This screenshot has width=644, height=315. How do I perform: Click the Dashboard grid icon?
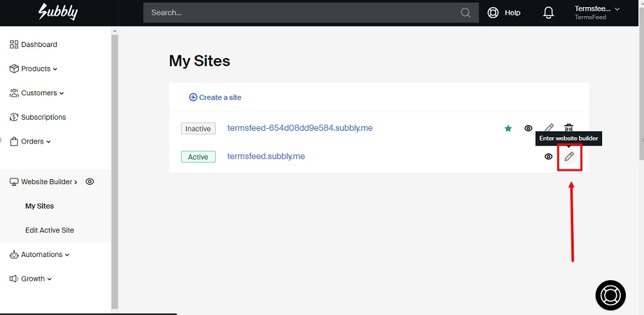tap(14, 44)
